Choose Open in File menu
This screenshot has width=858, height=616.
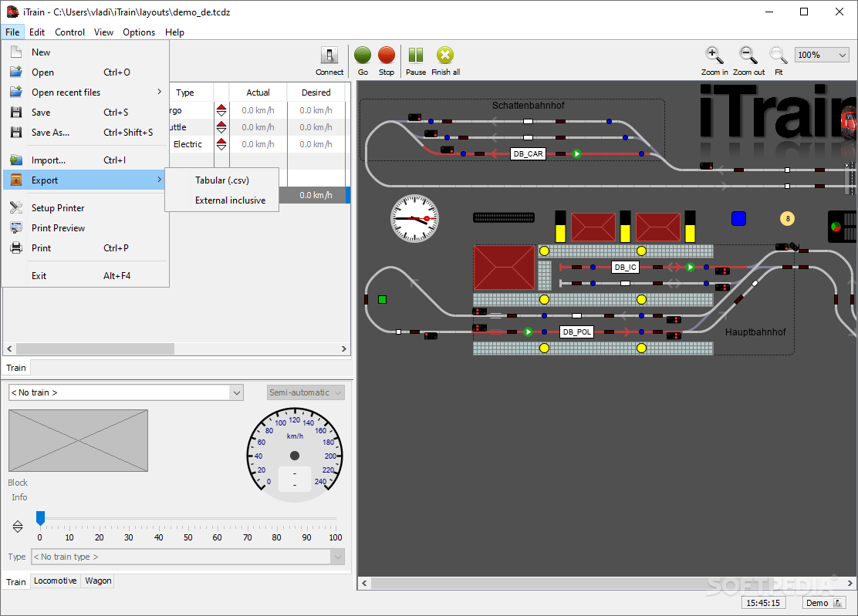(x=86, y=72)
